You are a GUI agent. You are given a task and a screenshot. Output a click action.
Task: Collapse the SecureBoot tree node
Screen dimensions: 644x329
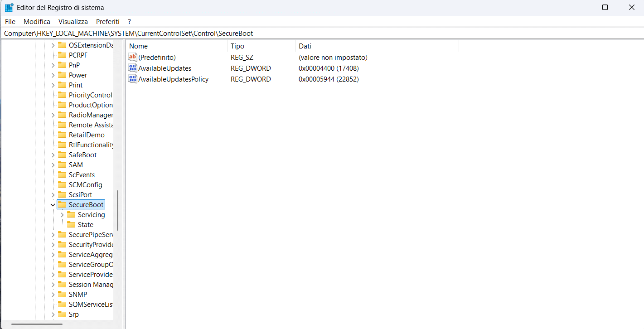pyautogui.click(x=53, y=205)
